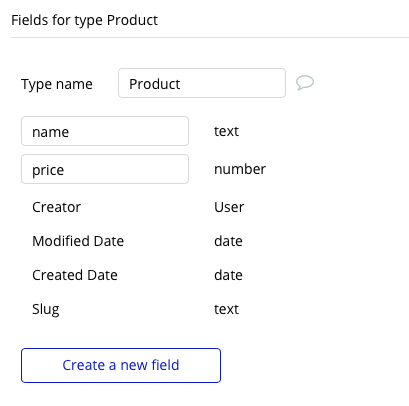The width and height of the screenshot is (409, 406).
Task: Focus the price field text box
Action: click(x=105, y=169)
